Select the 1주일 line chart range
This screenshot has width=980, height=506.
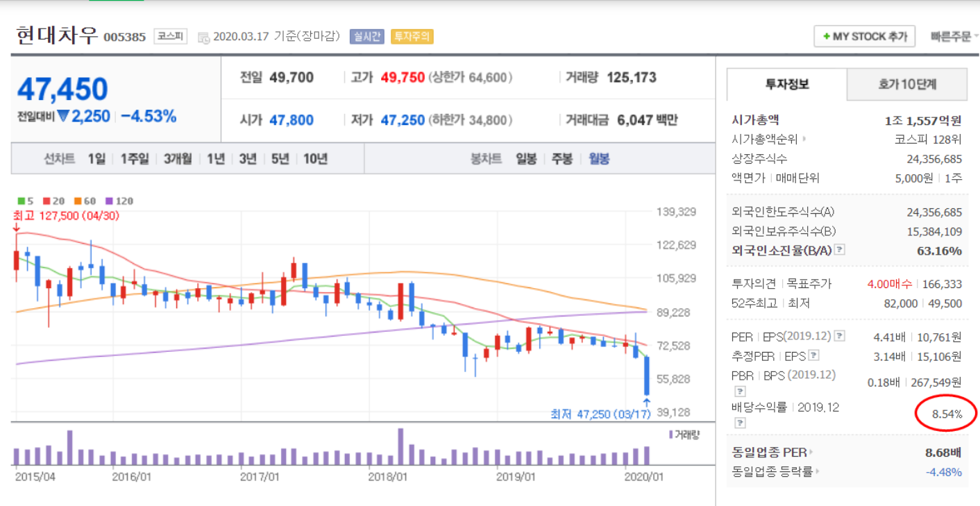coord(135,159)
